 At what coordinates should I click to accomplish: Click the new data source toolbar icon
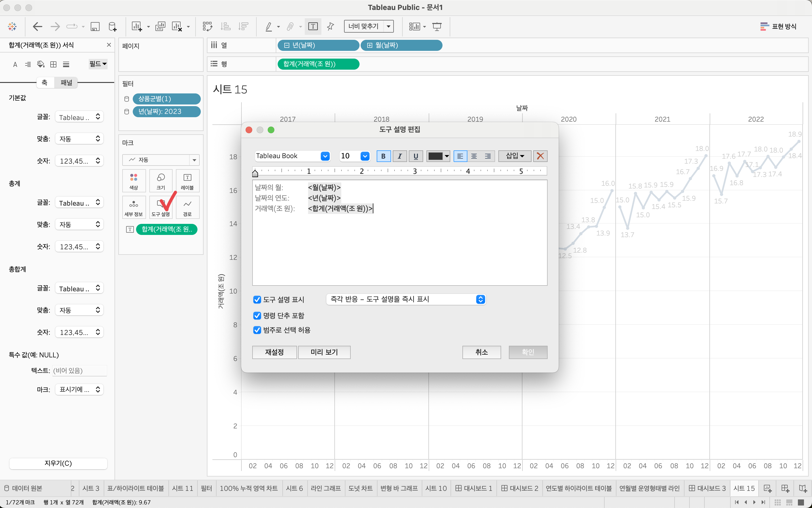[113, 27]
